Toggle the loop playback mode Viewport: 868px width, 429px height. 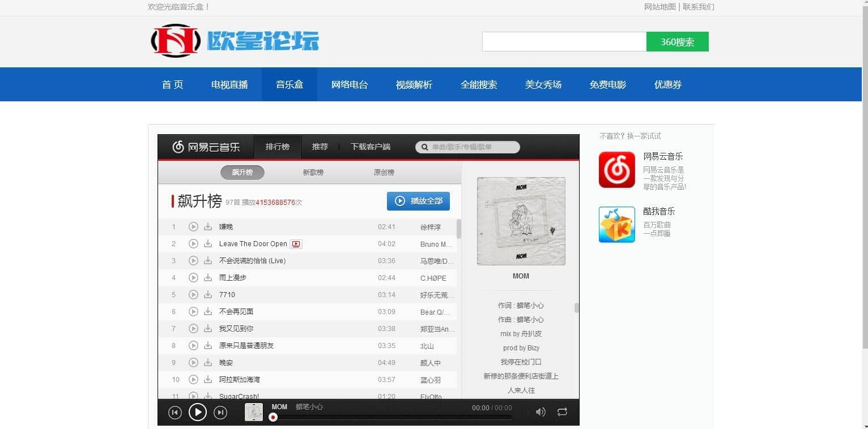[x=562, y=413]
